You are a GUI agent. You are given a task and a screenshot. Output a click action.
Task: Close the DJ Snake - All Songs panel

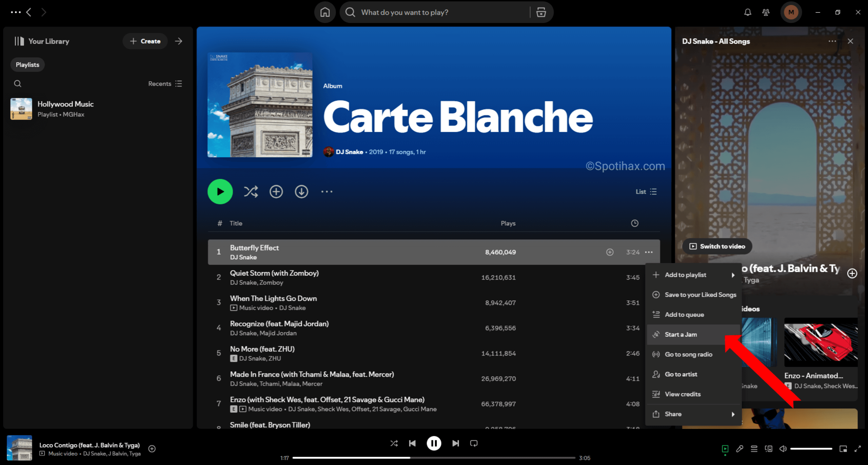point(850,41)
